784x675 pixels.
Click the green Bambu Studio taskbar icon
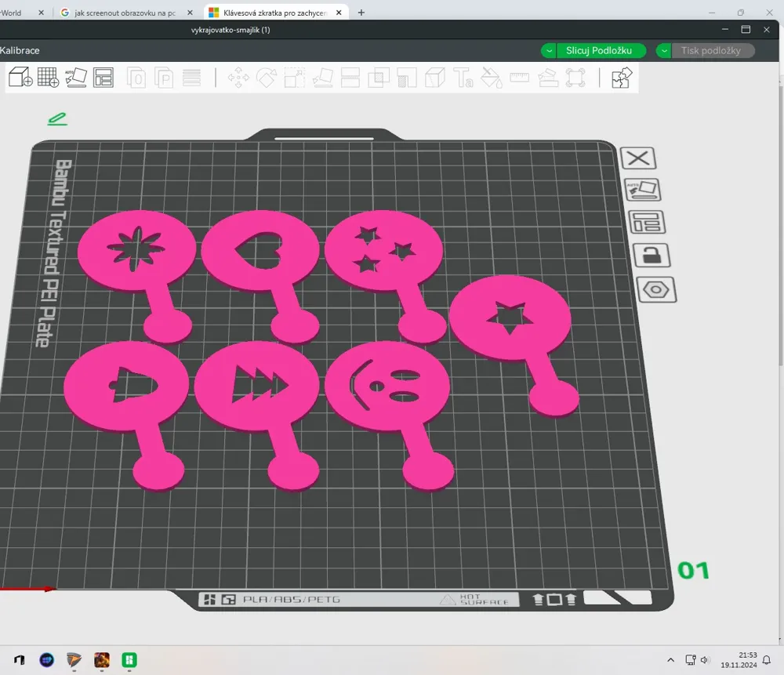(x=129, y=660)
